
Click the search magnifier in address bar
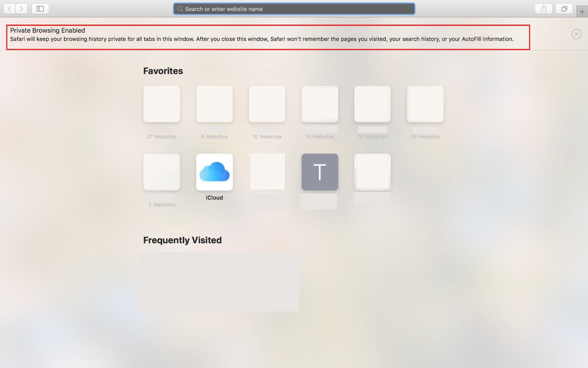180,9
